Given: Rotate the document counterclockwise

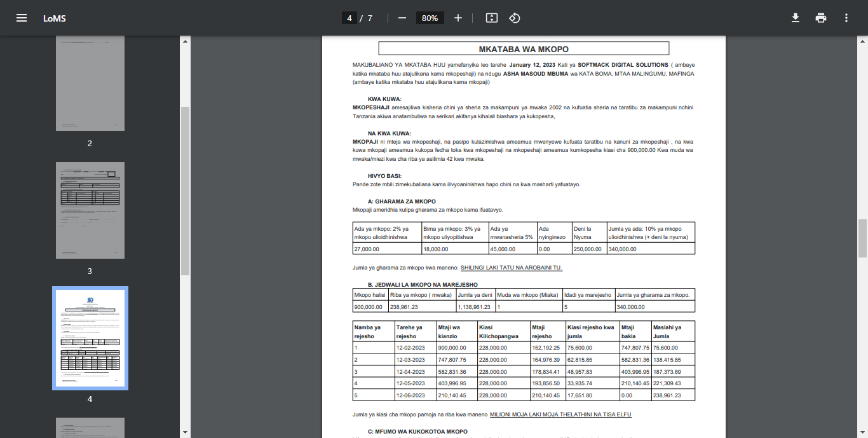Looking at the screenshot, I should click(x=515, y=18).
